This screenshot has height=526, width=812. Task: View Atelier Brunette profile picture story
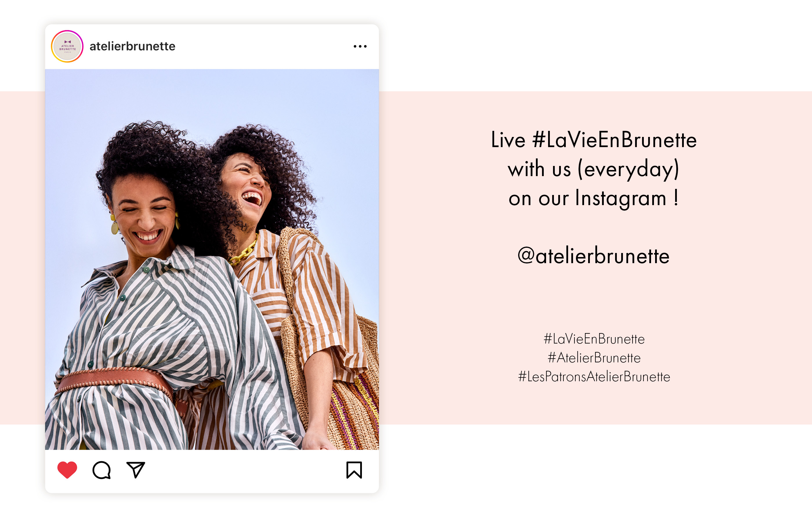tap(67, 46)
